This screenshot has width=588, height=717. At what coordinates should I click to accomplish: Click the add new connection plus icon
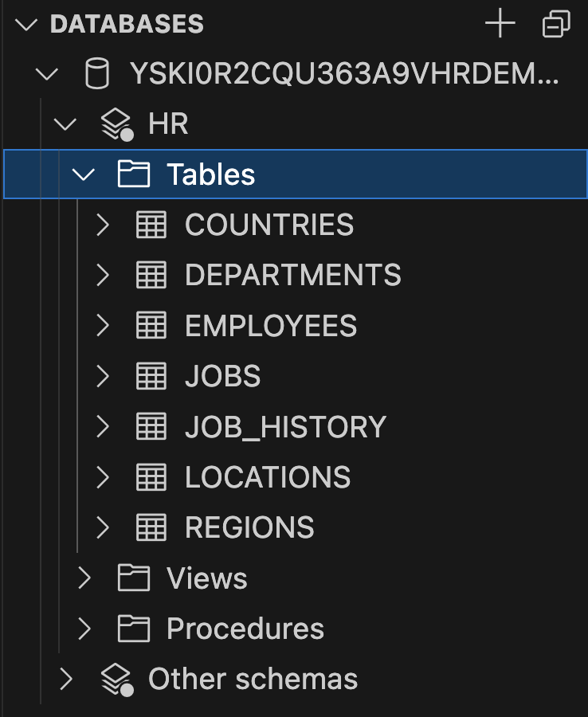[500, 23]
